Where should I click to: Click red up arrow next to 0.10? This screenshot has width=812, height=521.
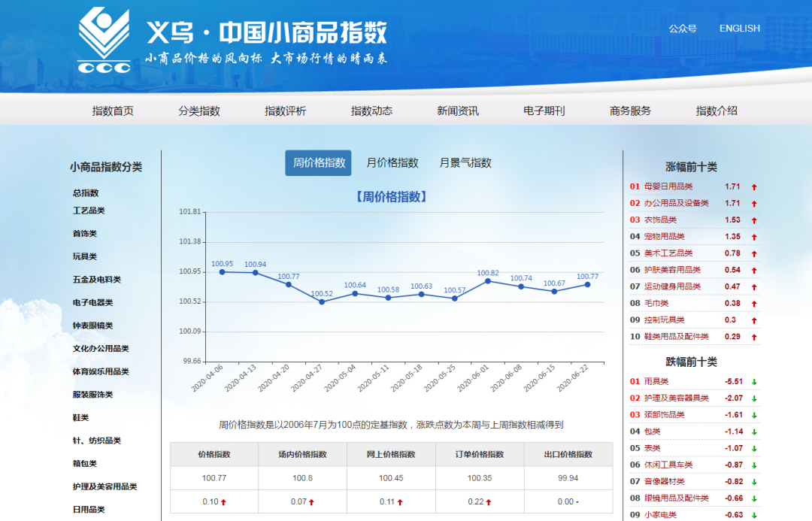coord(223,502)
